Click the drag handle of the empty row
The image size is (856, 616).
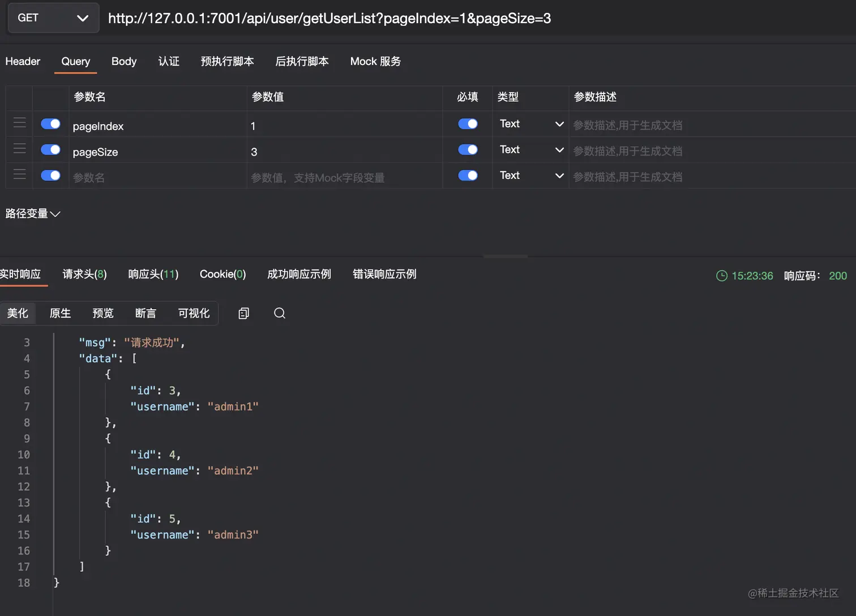(20, 175)
